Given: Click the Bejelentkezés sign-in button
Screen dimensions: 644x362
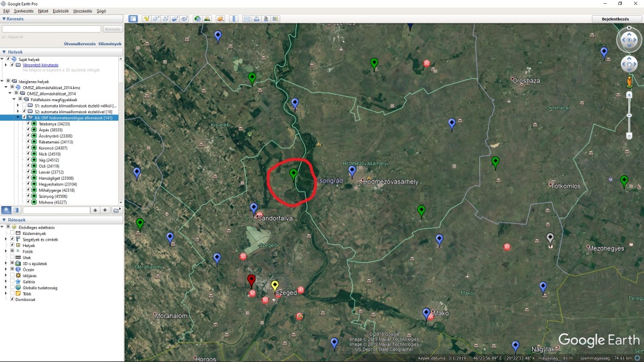Looking at the screenshot, I should coord(615,19).
